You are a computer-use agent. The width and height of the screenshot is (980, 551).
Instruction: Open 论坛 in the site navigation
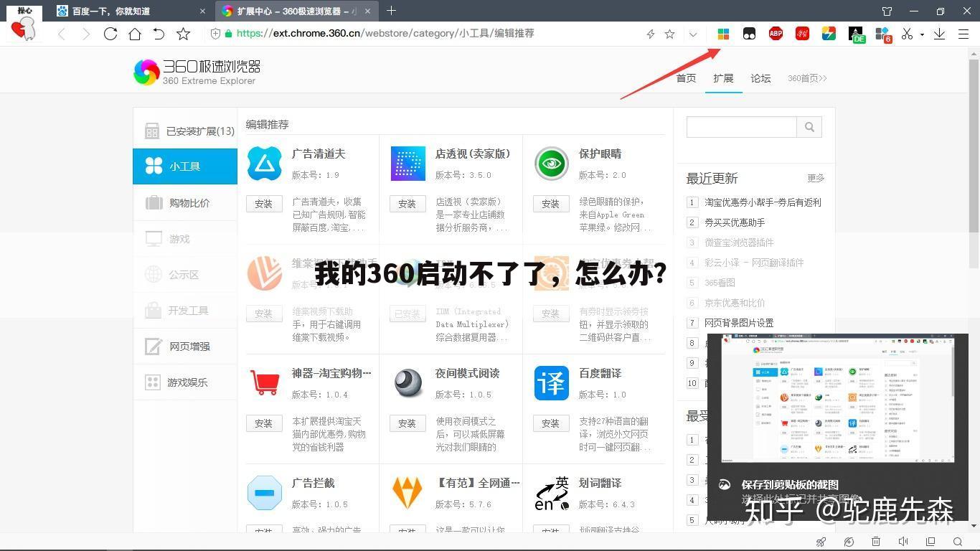(760, 78)
